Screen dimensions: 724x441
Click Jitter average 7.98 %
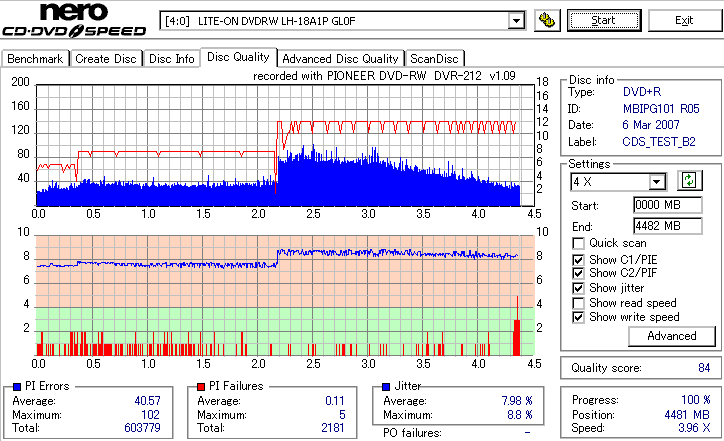(x=517, y=401)
